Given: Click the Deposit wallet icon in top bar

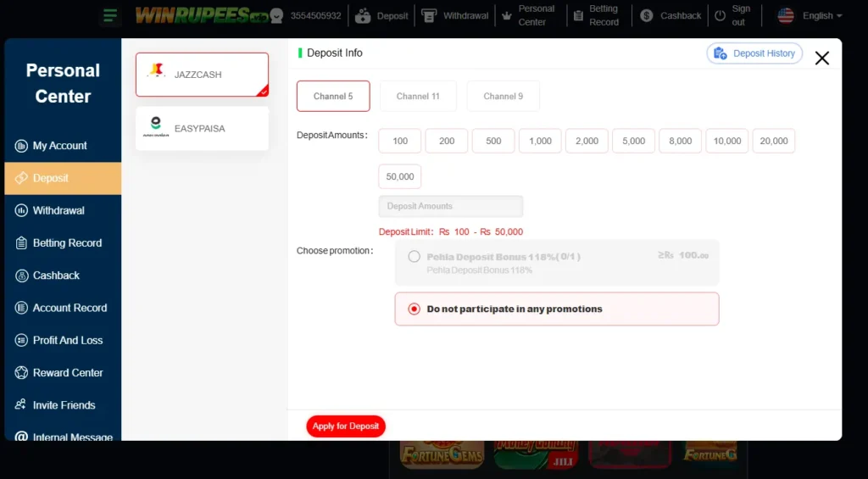Looking at the screenshot, I should pyautogui.click(x=363, y=16).
